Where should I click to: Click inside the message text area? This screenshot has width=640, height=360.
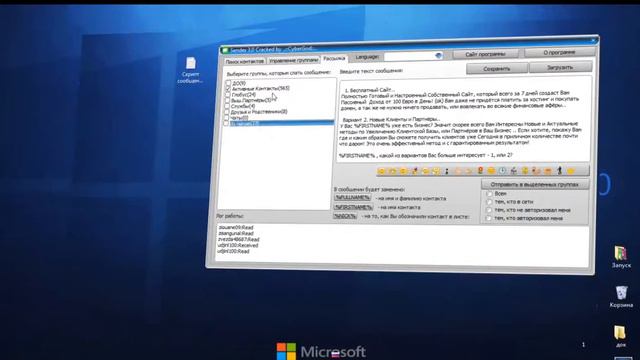pos(463,119)
